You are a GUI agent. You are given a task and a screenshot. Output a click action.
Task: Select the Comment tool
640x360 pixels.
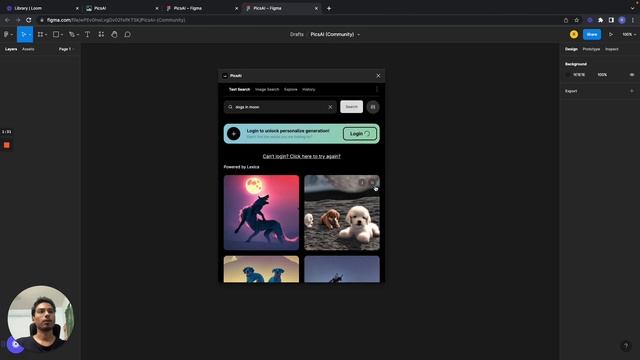pos(127,35)
